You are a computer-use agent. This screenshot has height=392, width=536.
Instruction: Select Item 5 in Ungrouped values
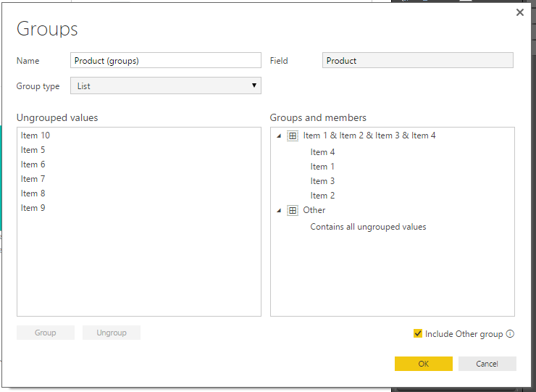pos(33,150)
